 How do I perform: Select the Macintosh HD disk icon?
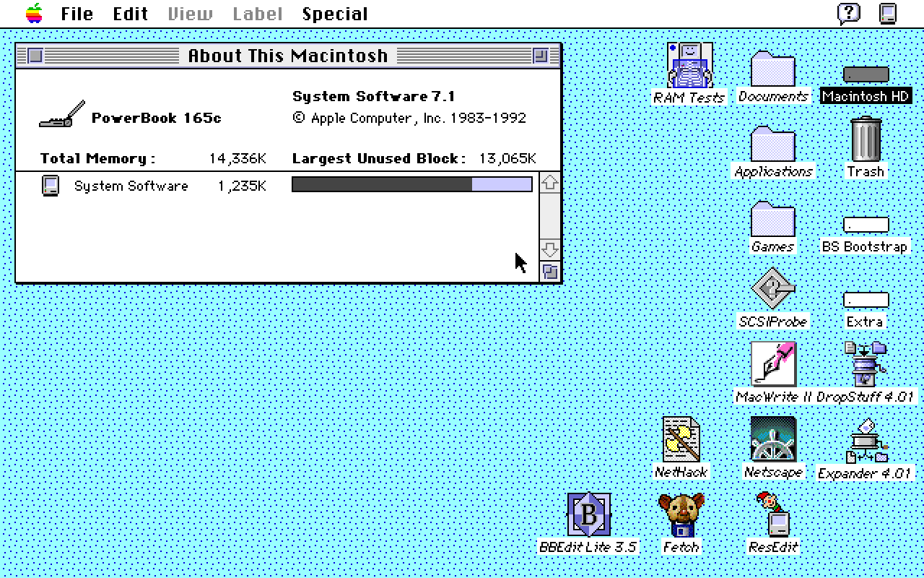[866, 74]
